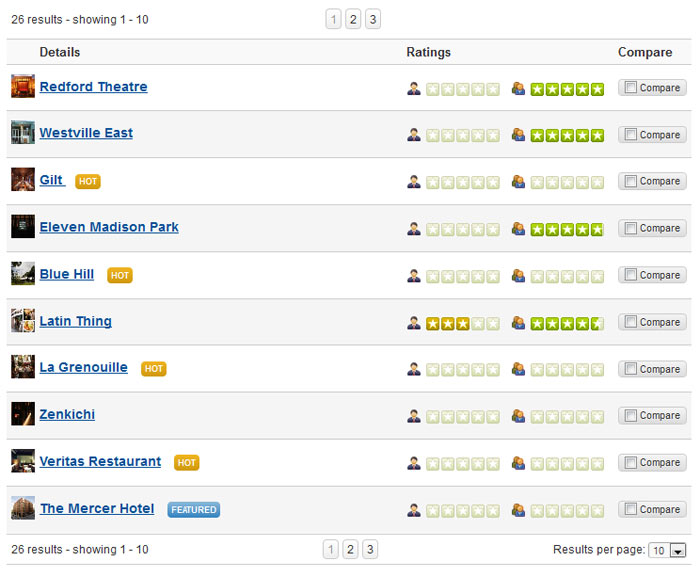This screenshot has height=577, width=700.
Task: Click the user rating icon for Westville East
Action: pyautogui.click(x=518, y=135)
